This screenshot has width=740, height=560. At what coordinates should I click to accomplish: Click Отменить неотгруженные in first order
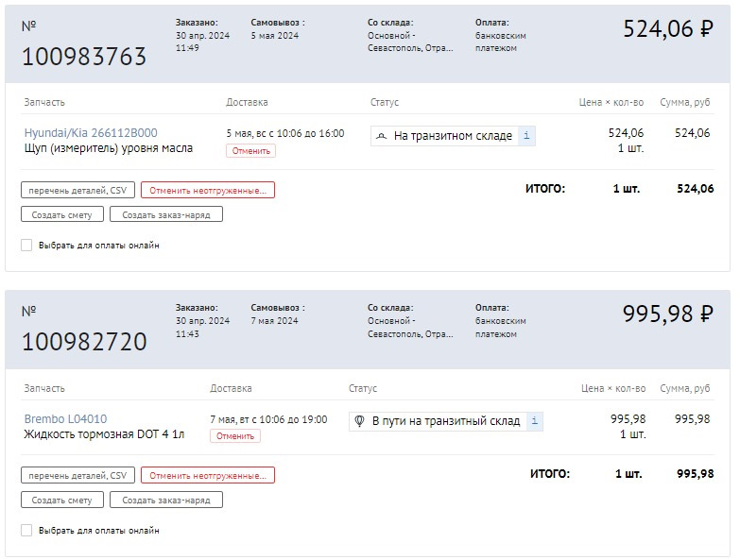tap(208, 191)
